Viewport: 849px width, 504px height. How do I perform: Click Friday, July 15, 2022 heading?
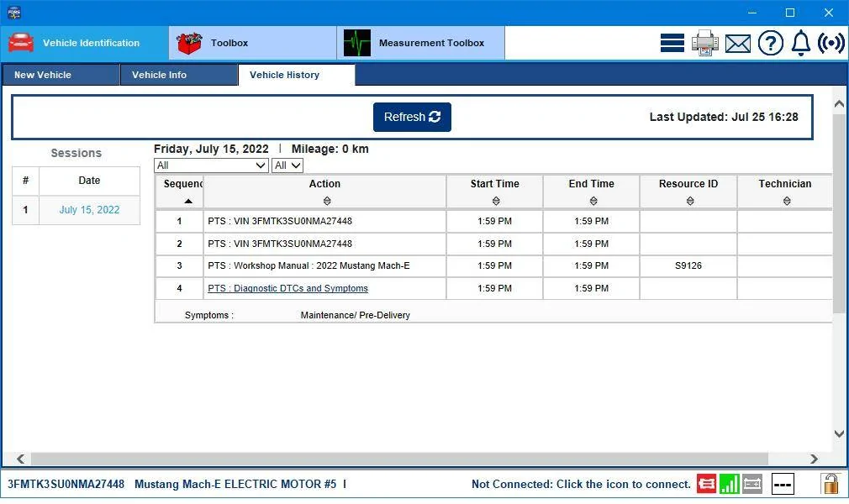211,149
